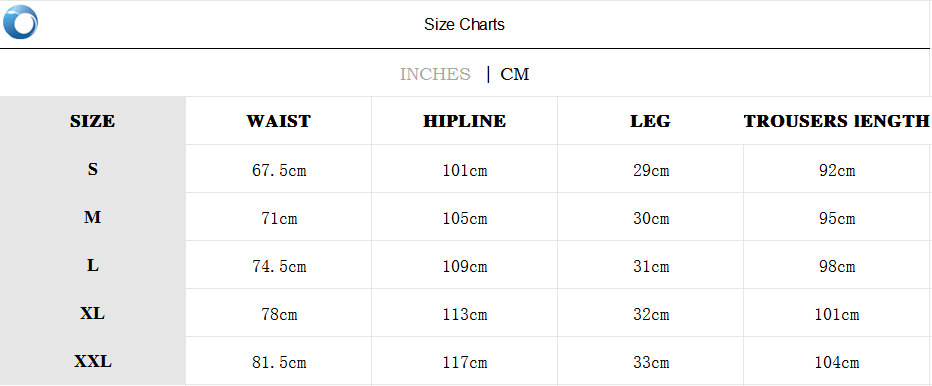
Task: Select the S size row label
Action: click(93, 170)
